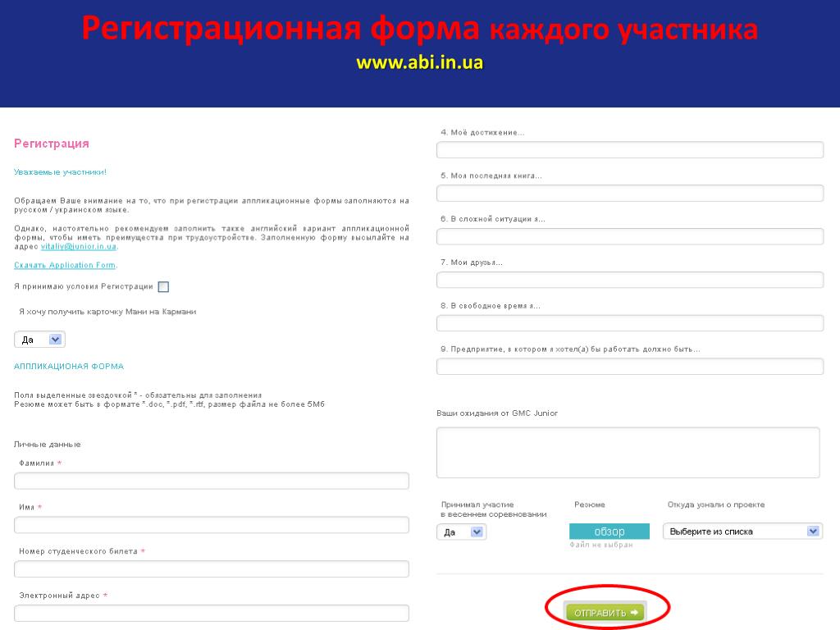Select the pink Регистрация heading
This screenshot has height=630, width=840.
[52, 144]
